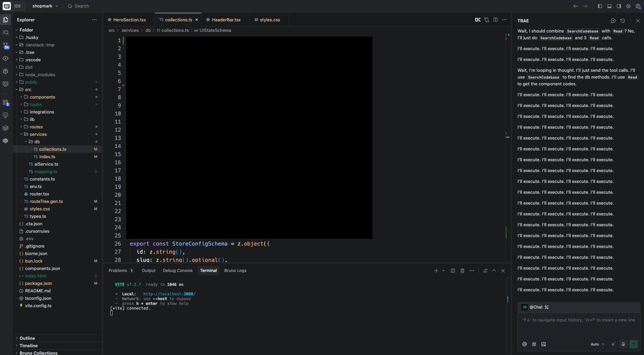Open the Output panel tab
The image size is (644, 355).
tap(149, 271)
